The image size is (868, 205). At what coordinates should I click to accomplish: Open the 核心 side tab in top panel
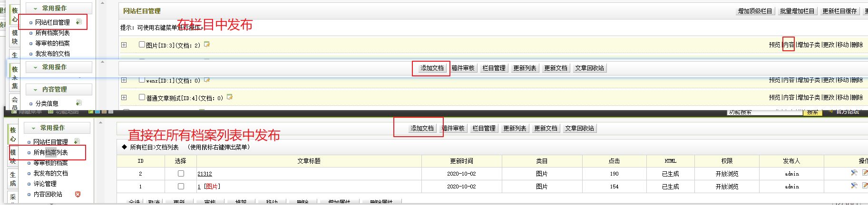15,15
